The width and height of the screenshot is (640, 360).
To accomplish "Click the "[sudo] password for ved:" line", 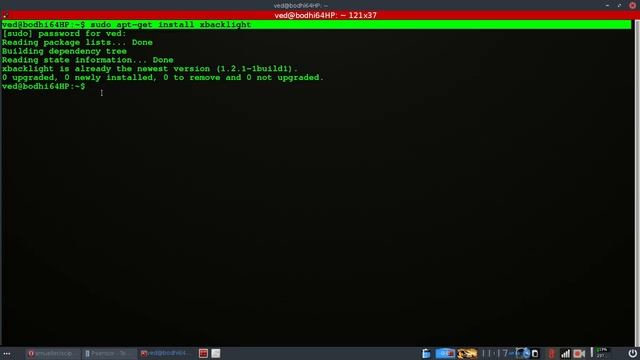I will point(64,33).
